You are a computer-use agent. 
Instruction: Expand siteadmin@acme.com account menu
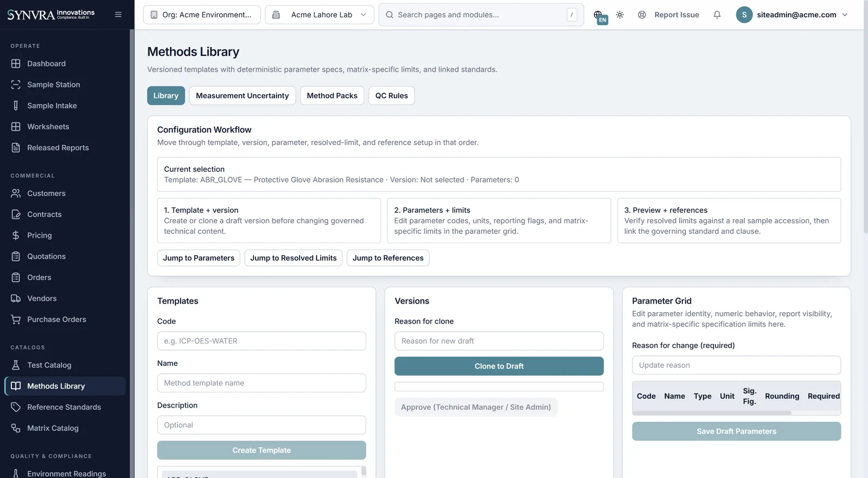792,15
